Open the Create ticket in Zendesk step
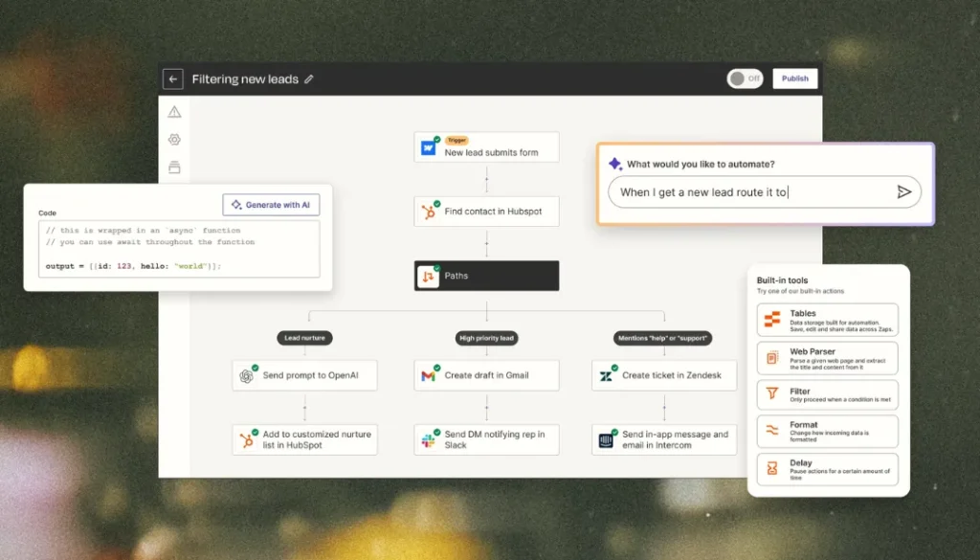This screenshot has height=560, width=980. tap(664, 375)
